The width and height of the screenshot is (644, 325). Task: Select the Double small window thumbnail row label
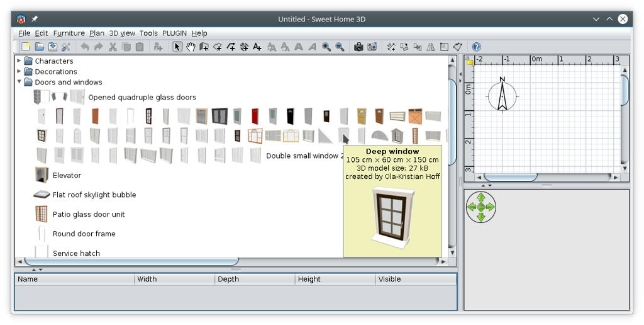point(304,156)
